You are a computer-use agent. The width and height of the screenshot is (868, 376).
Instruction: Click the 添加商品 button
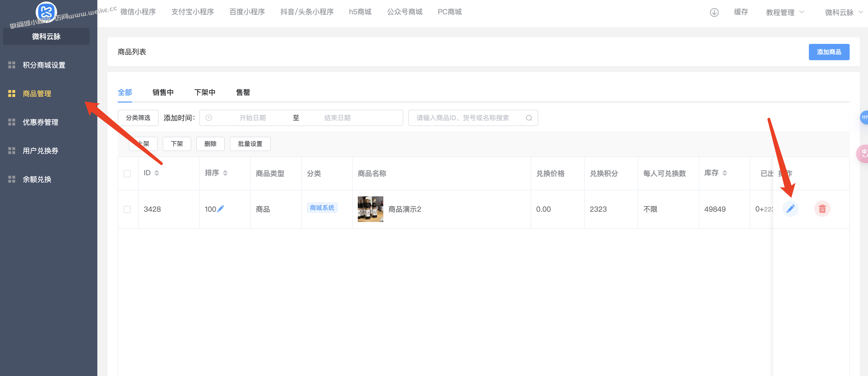829,52
